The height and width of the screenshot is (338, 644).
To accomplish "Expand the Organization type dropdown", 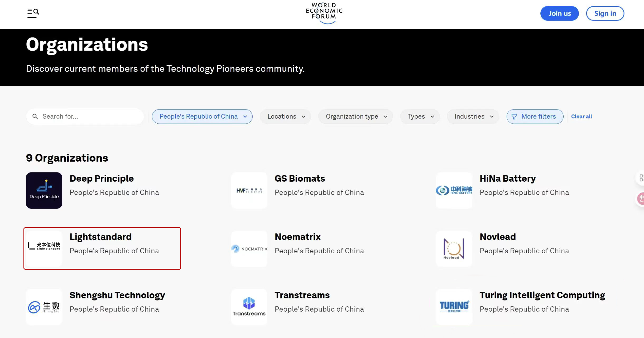I will pos(356,116).
